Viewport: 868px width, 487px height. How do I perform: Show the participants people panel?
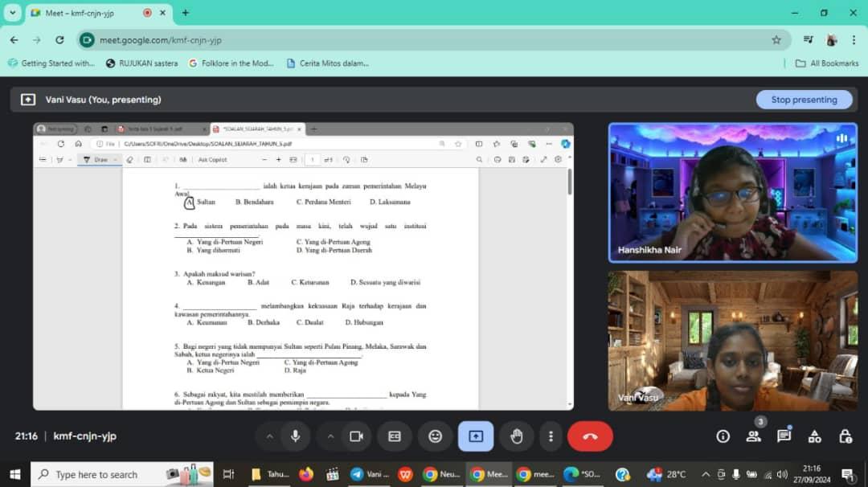tap(753, 436)
